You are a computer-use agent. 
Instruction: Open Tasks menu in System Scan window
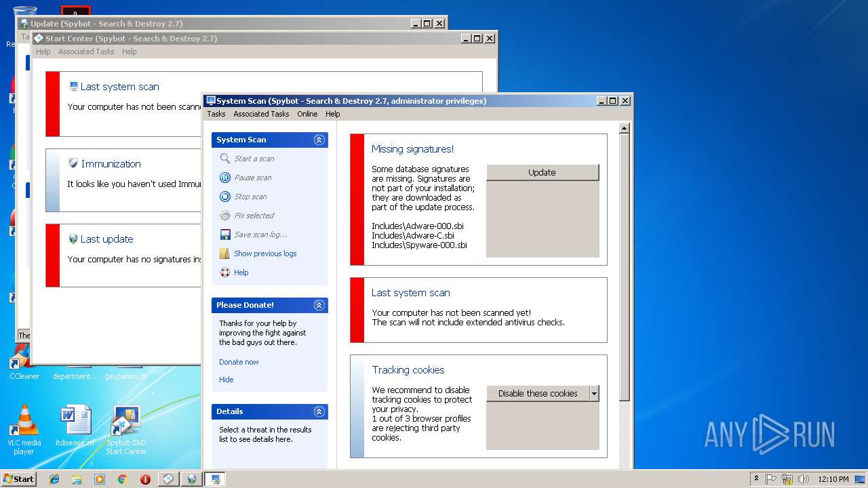216,114
